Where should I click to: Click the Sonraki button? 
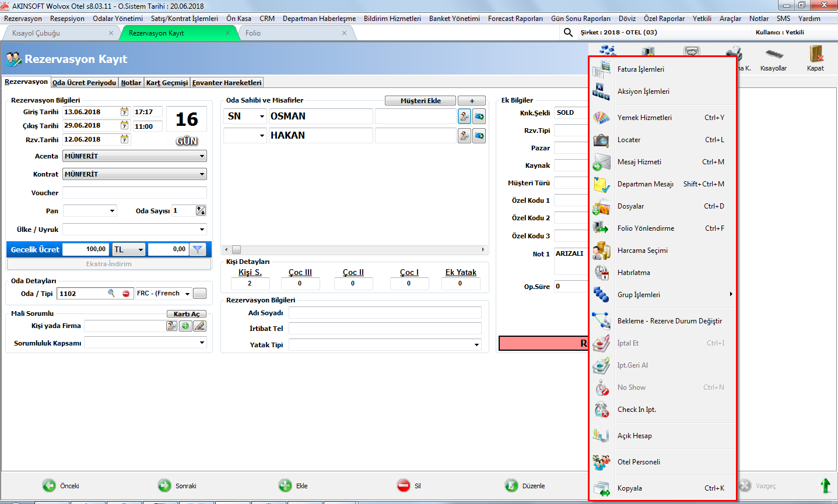[177, 485]
